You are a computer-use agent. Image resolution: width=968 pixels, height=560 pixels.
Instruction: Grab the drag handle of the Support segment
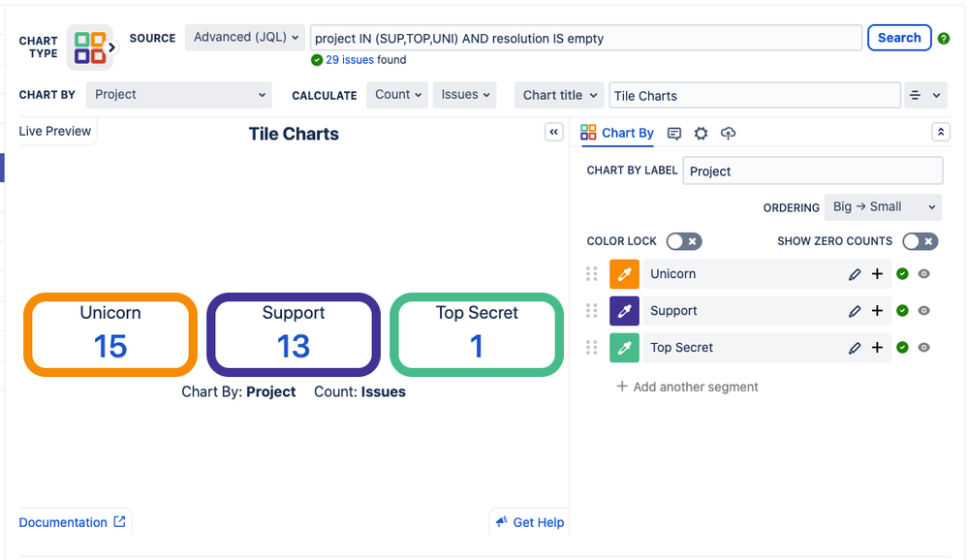click(591, 311)
